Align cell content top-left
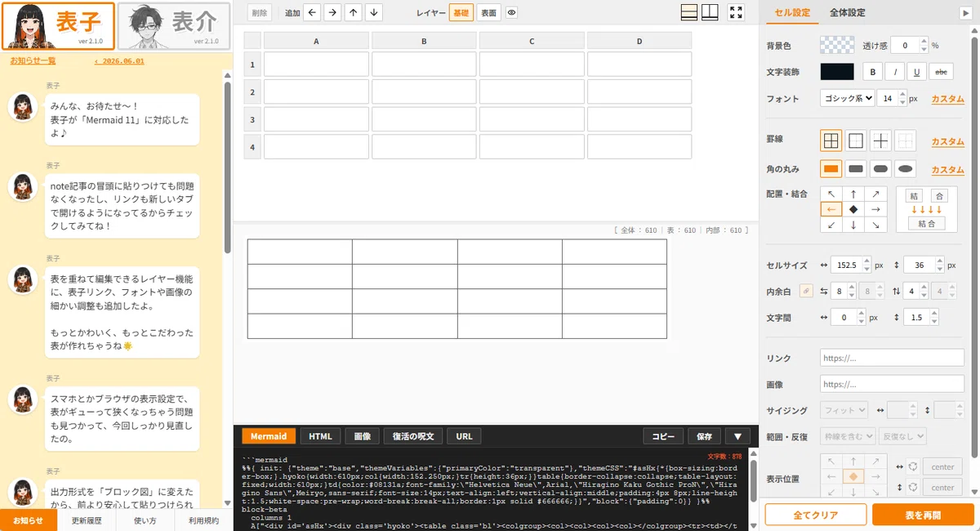This screenshot has height=531, width=980. [831, 194]
